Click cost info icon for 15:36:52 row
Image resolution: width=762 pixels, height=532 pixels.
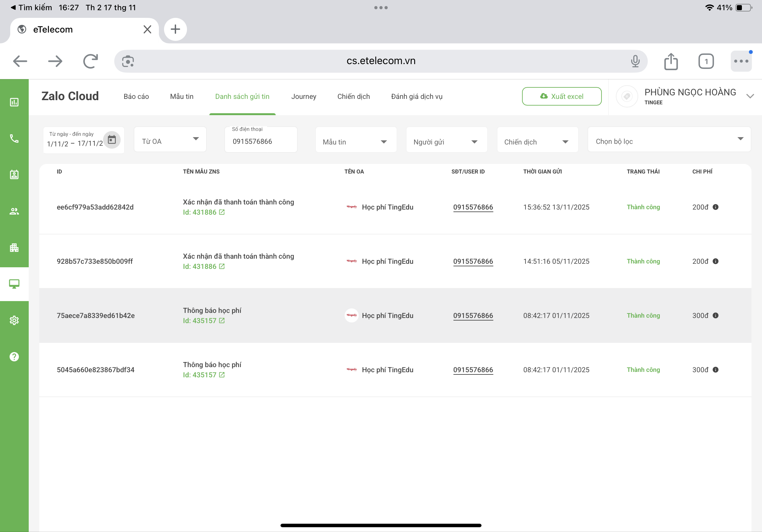715,207
